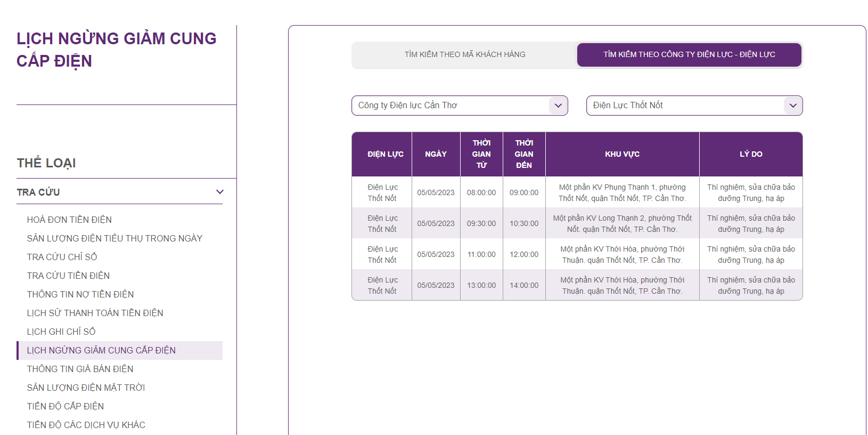This screenshot has width=868, height=435.
Task: Open Lịch ghi chỉ số link
Action: [61, 332]
